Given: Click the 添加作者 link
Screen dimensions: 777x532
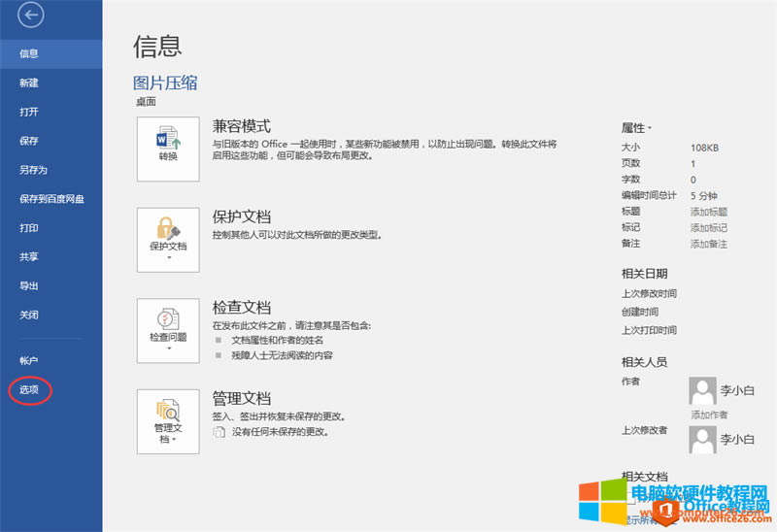Looking at the screenshot, I should [x=709, y=415].
